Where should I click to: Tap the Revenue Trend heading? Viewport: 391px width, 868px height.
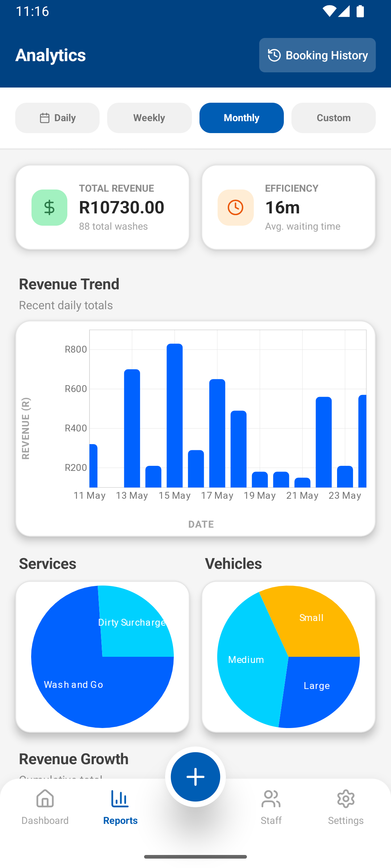(69, 284)
